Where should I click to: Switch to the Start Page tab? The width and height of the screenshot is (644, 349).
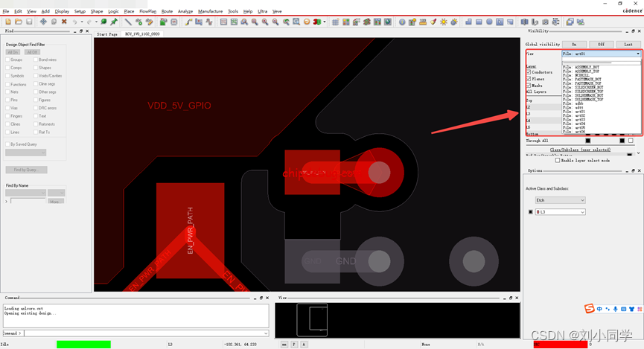(107, 34)
